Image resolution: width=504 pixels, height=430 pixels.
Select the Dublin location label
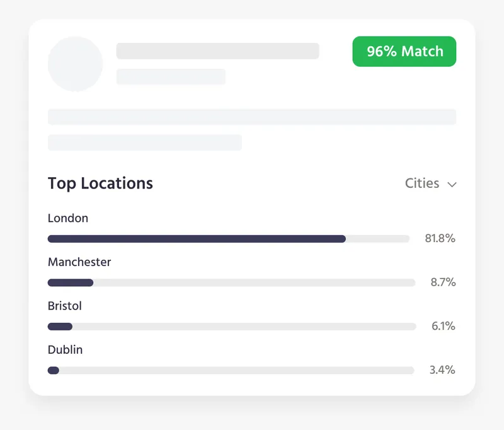click(x=66, y=349)
